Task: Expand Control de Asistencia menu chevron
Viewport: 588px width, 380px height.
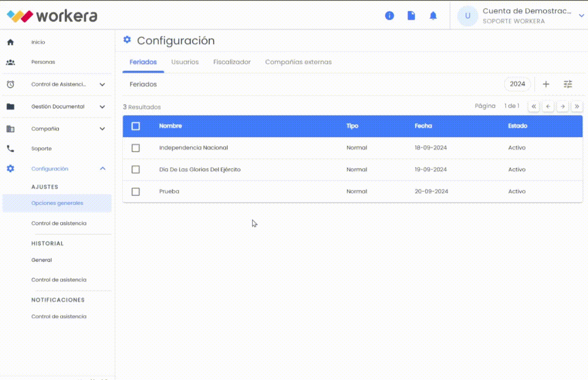Action: (103, 85)
